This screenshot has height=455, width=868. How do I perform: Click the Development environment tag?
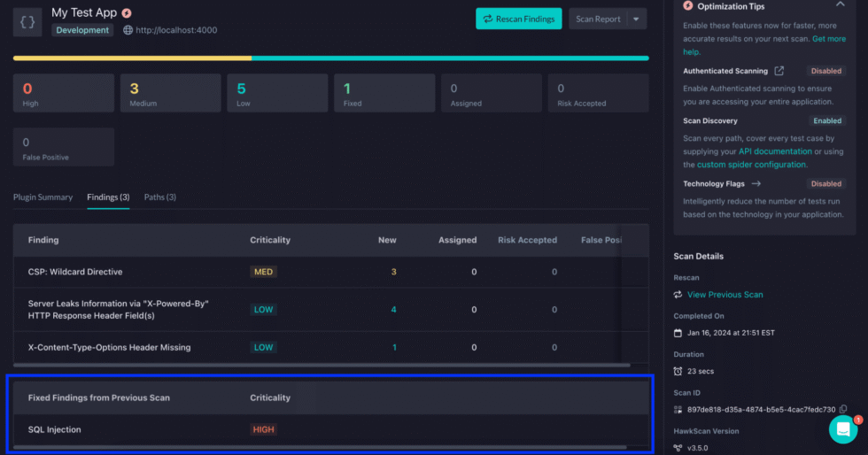click(82, 30)
